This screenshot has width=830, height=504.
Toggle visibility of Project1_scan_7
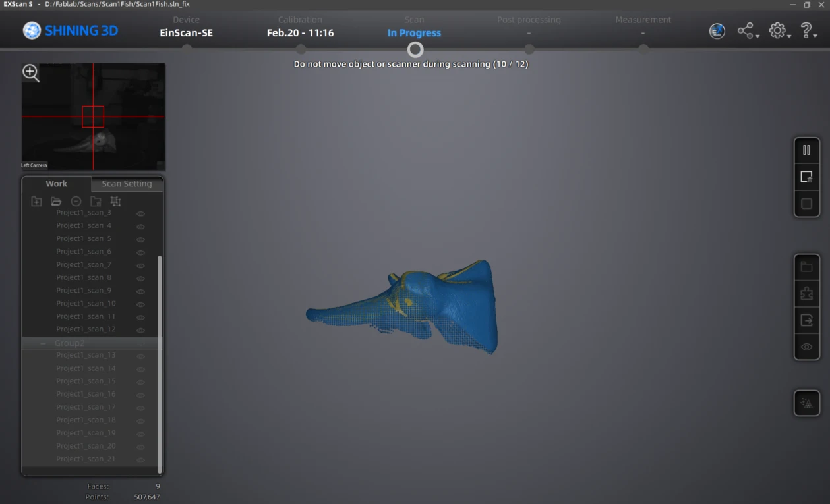[140, 265]
